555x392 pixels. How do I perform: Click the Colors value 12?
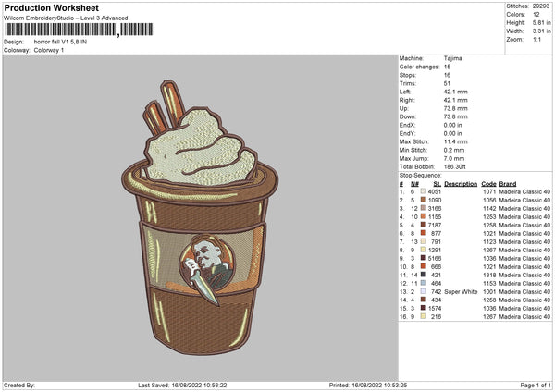(536, 15)
